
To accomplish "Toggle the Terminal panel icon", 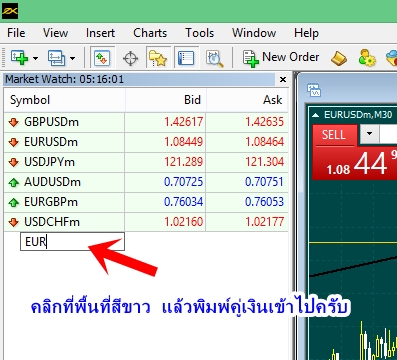I will click(x=186, y=58).
